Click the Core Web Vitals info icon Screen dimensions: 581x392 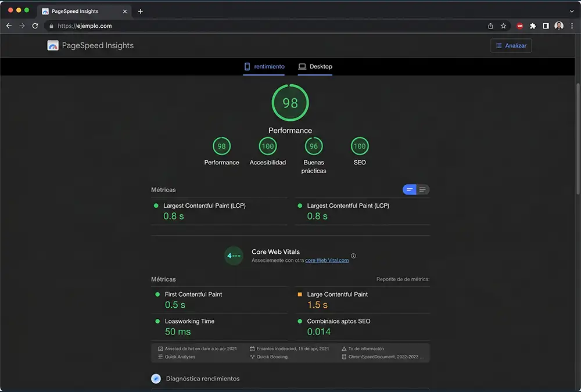(x=353, y=256)
